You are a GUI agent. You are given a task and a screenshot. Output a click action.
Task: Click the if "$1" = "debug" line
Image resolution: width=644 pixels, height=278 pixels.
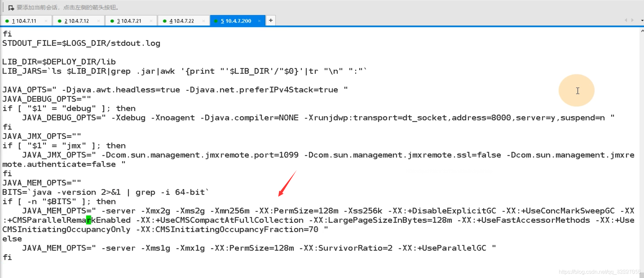69,108
